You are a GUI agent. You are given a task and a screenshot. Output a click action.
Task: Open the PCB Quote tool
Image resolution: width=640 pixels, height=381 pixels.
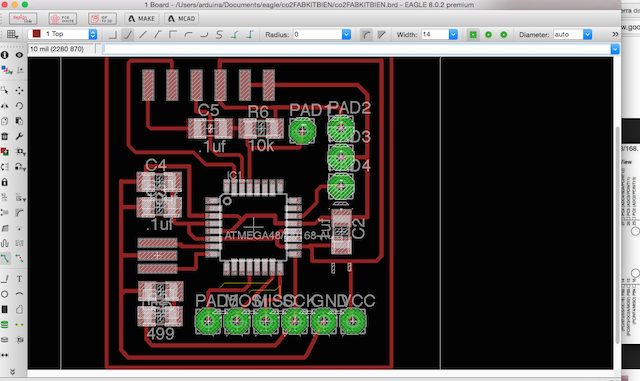click(62, 19)
